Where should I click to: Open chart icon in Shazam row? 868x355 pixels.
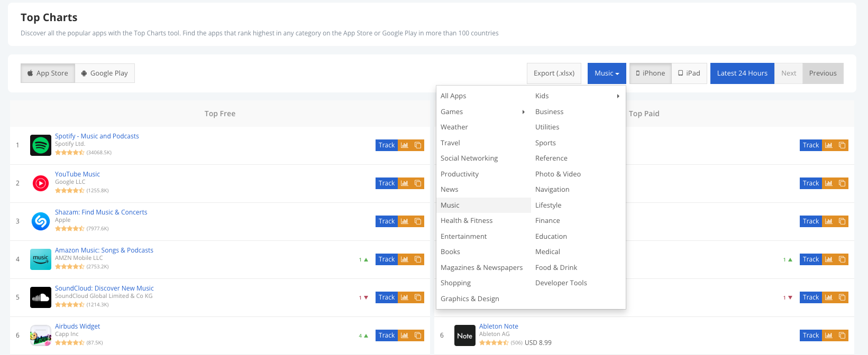coord(405,221)
